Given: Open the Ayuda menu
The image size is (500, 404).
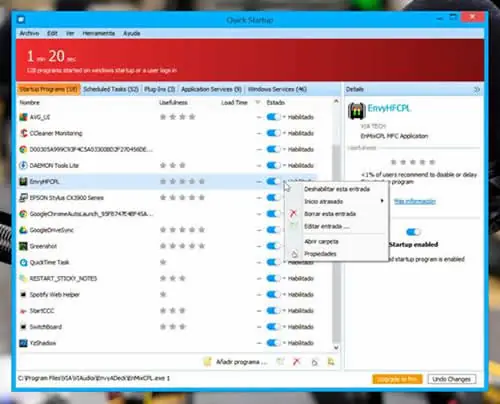Looking at the screenshot, I should [132, 33].
